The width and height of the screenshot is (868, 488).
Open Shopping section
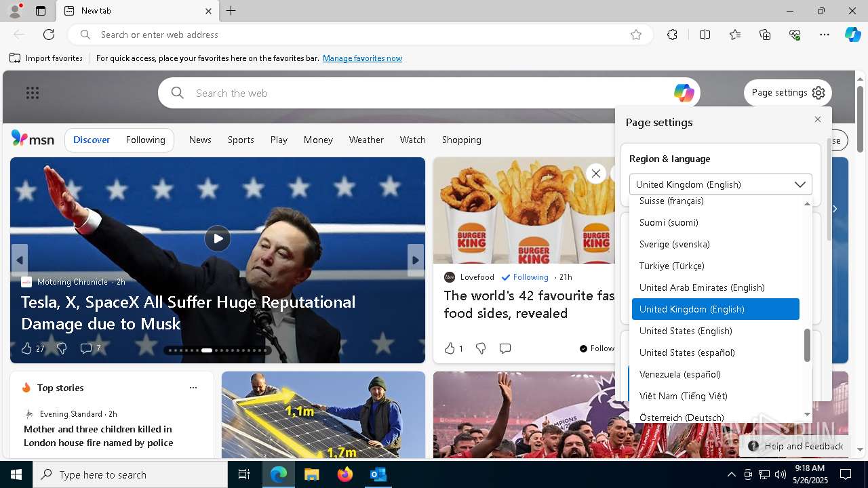pos(461,140)
